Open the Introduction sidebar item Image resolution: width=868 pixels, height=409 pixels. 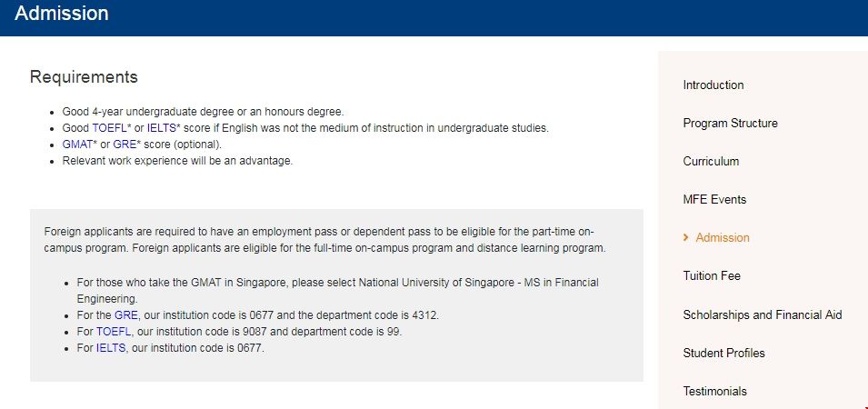tap(713, 85)
